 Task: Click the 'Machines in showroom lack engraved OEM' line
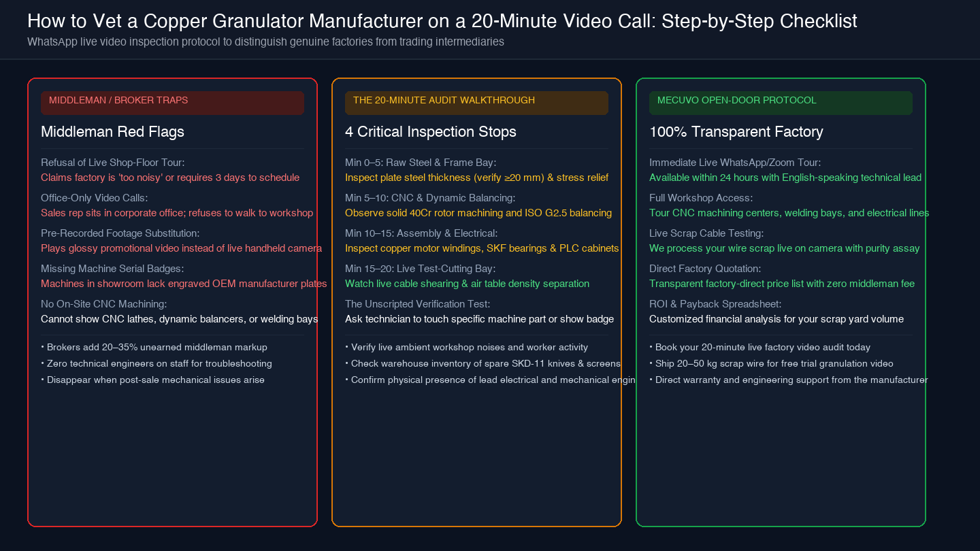(184, 284)
